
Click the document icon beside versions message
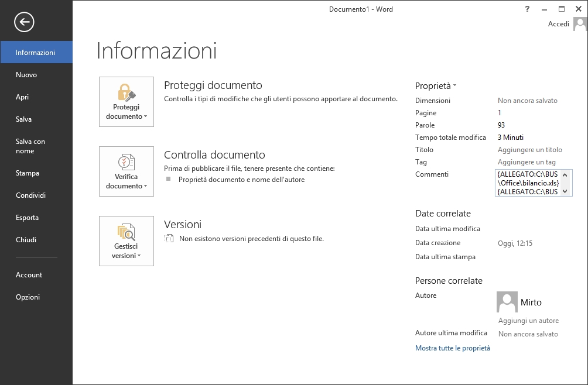click(x=169, y=239)
